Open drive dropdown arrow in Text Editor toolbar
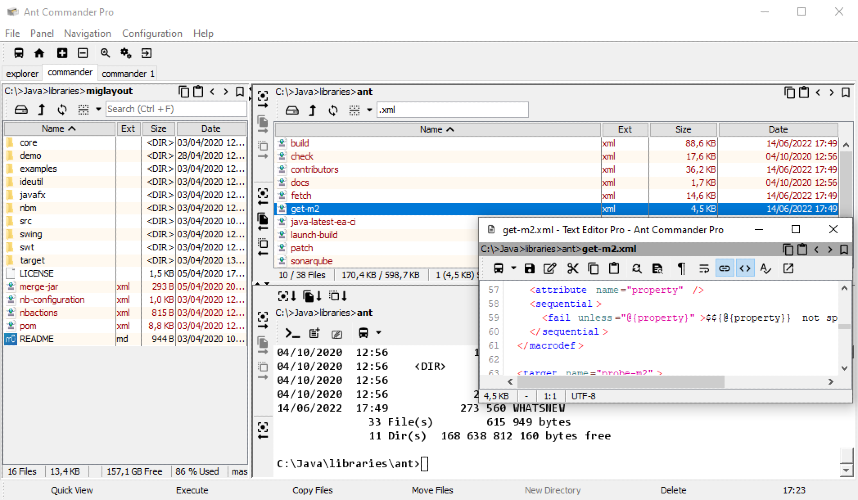The height and width of the screenshot is (500, 858). pyautogui.click(x=513, y=268)
